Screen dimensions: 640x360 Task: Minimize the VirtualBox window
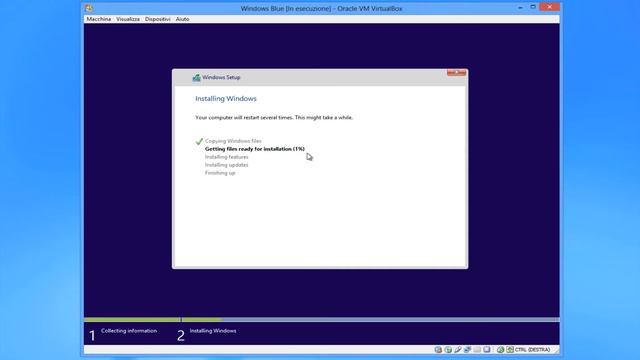[x=520, y=7]
